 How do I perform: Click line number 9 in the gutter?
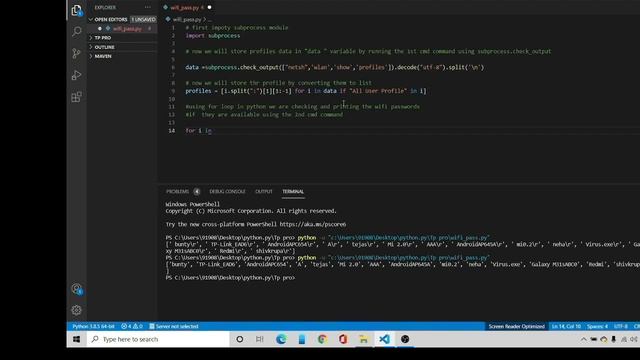coord(173,91)
